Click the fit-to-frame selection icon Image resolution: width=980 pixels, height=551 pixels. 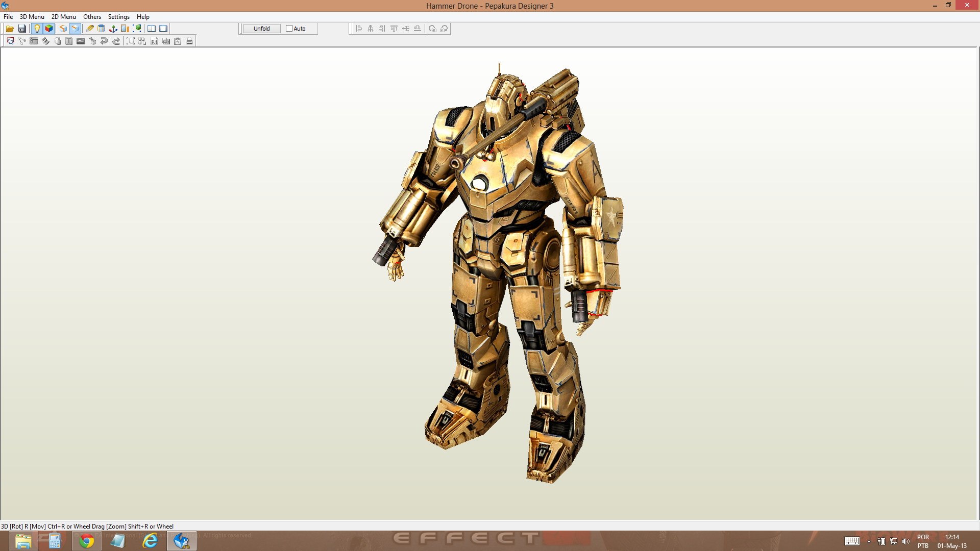click(x=131, y=41)
